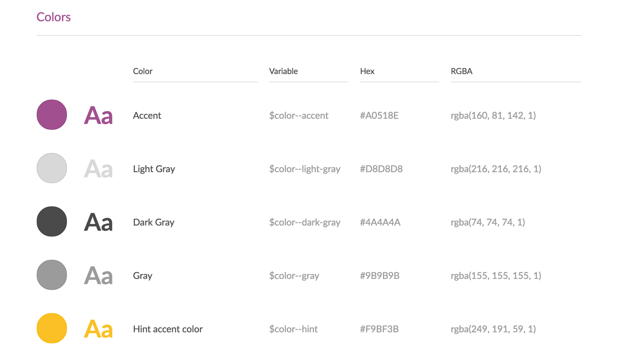This screenshot has width=642, height=364.
Task: Click the Hex column header
Action: click(x=367, y=71)
